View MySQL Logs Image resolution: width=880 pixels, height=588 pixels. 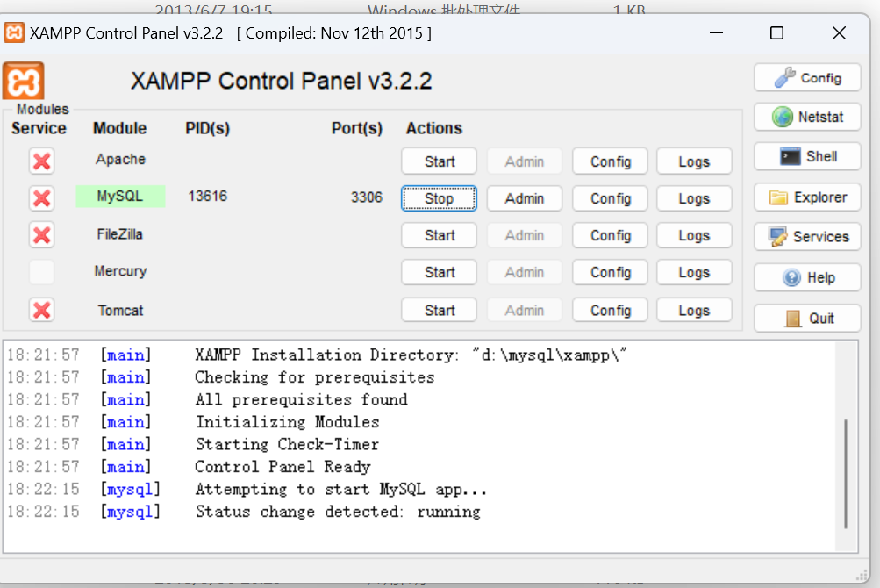click(x=694, y=198)
